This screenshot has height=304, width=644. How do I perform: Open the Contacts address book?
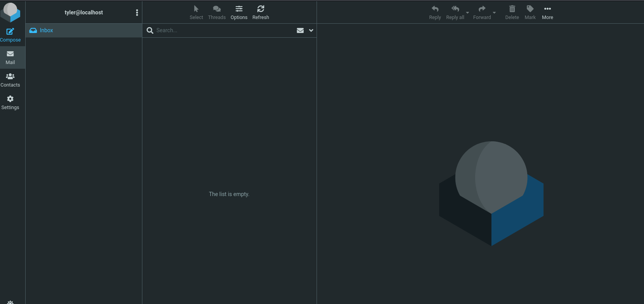click(10, 80)
